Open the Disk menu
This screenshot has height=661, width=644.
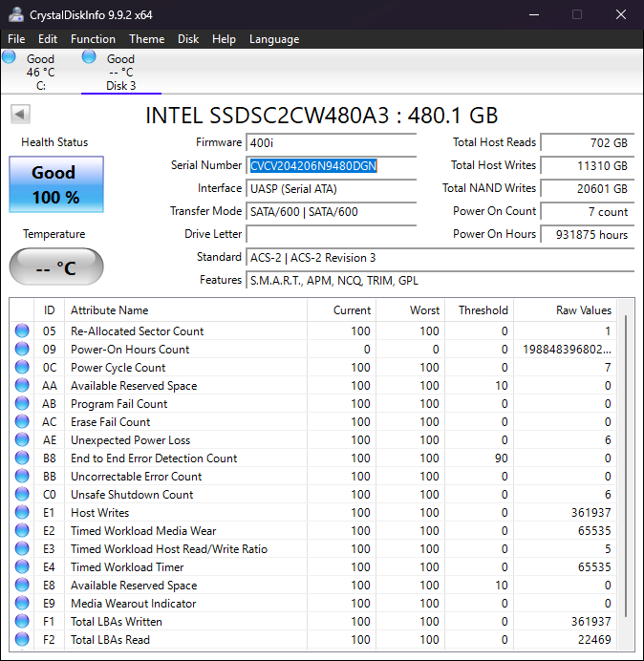pyautogui.click(x=188, y=39)
